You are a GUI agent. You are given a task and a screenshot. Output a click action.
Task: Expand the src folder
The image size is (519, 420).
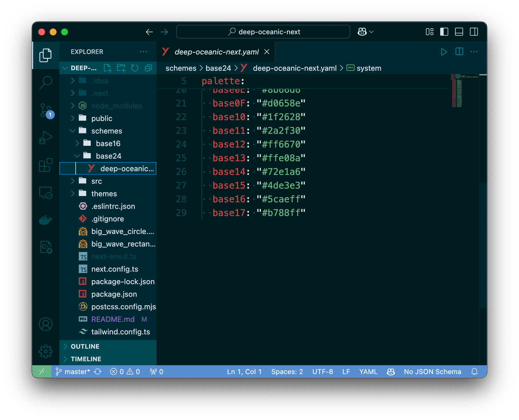click(x=108, y=181)
